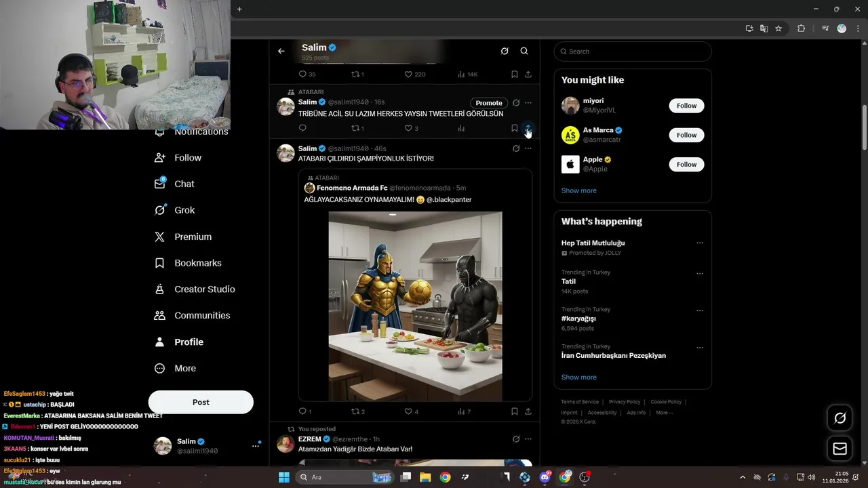Share the tweet with 14K views
The width and height of the screenshot is (868, 488).
528,74
